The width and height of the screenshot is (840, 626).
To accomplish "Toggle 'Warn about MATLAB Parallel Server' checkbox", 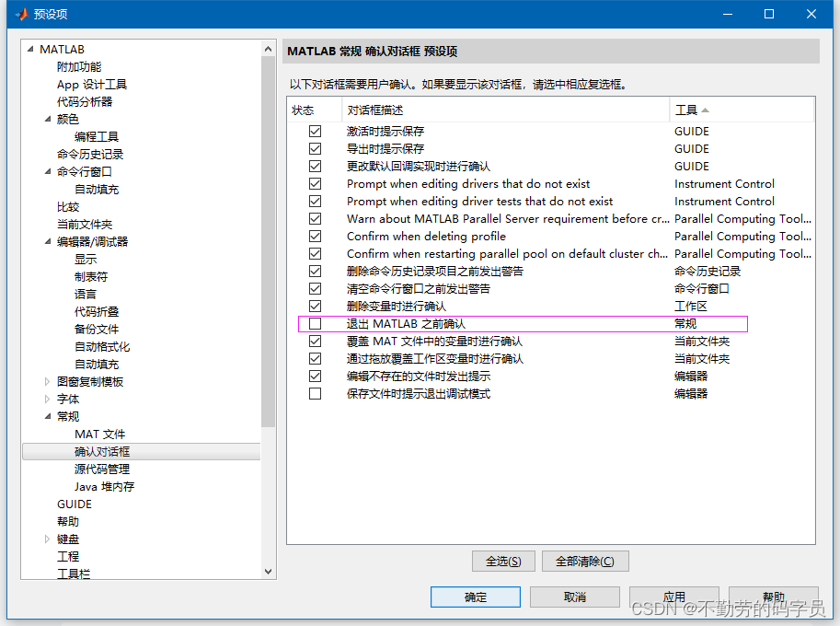I will pyautogui.click(x=315, y=219).
